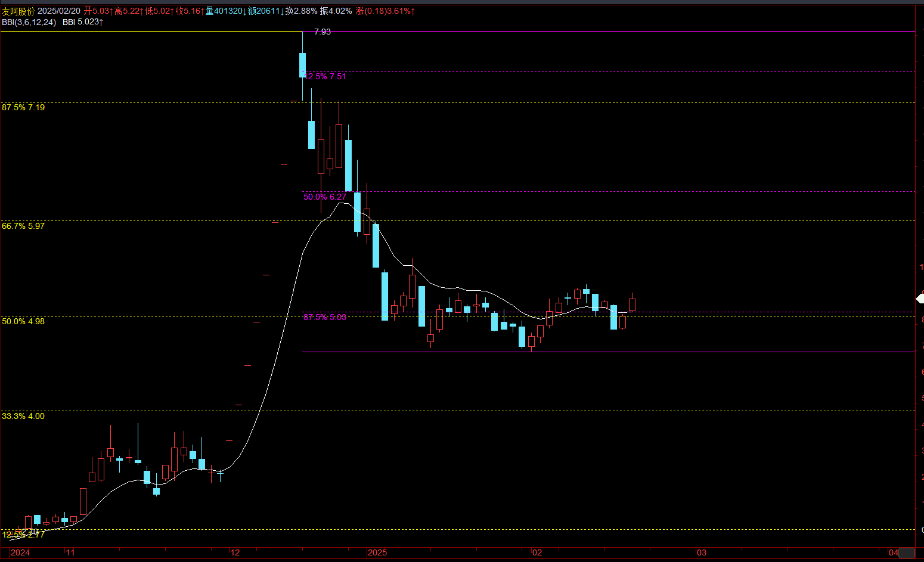The width and height of the screenshot is (924, 562).
Task: Select the BBI(3,6,12,24) indicator label
Action: pos(29,22)
